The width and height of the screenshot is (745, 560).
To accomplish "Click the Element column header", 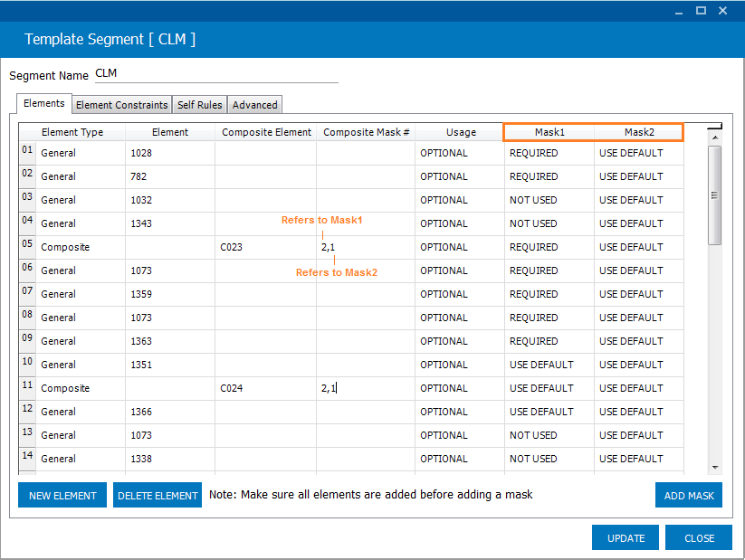I will [x=170, y=132].
